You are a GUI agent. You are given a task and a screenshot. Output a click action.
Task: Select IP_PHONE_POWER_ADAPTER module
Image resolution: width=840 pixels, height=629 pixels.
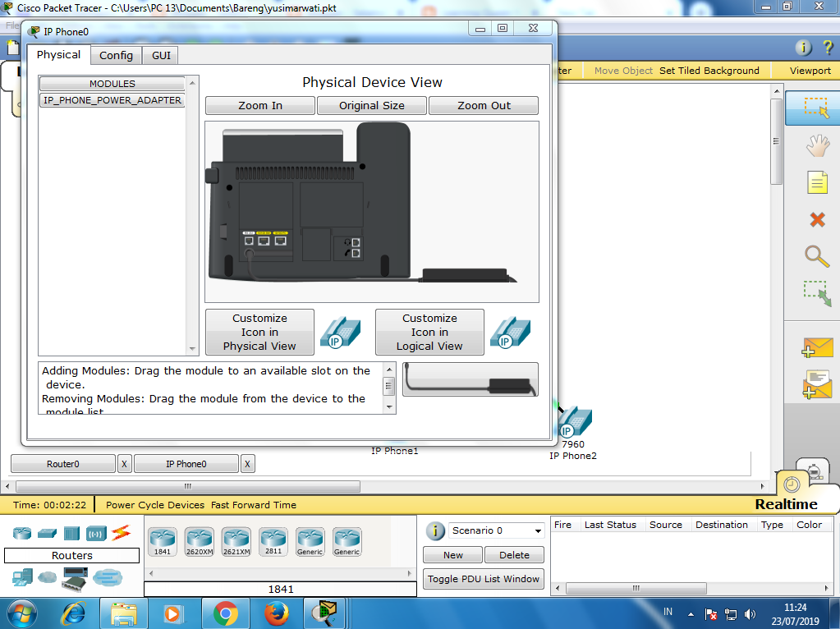pyautogui.click(x=112, y=100)
